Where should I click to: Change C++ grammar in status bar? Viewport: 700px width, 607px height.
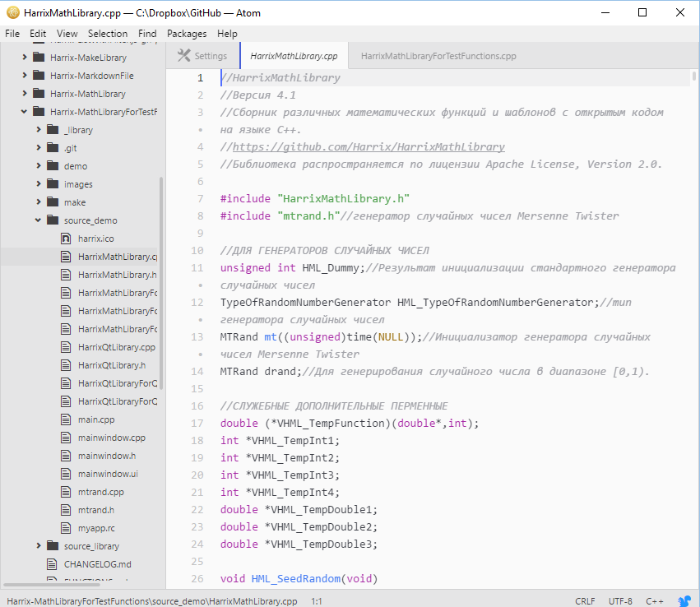click(655, 601)
